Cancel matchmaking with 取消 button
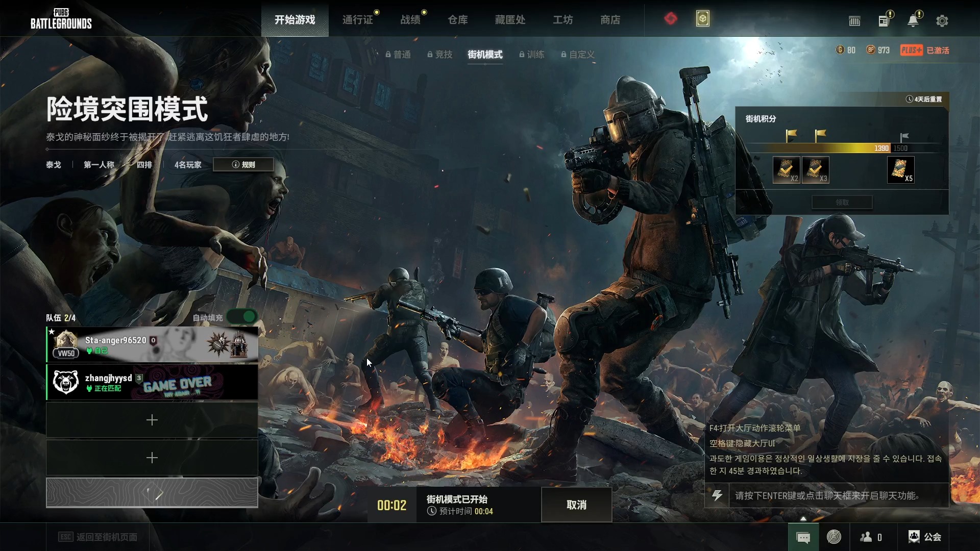Image resolution: width=980 pixels, height=551 pixels. [577, 505]
